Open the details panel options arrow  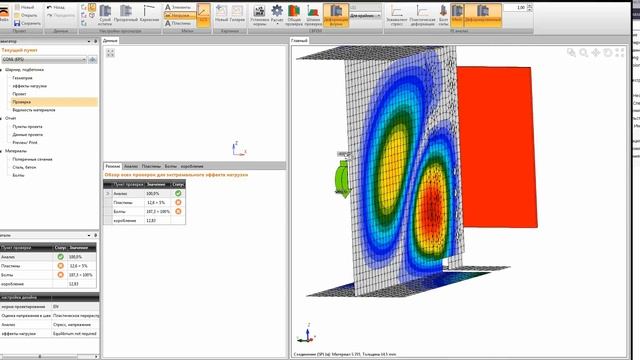pyautogui.click(x=89, y=236)
